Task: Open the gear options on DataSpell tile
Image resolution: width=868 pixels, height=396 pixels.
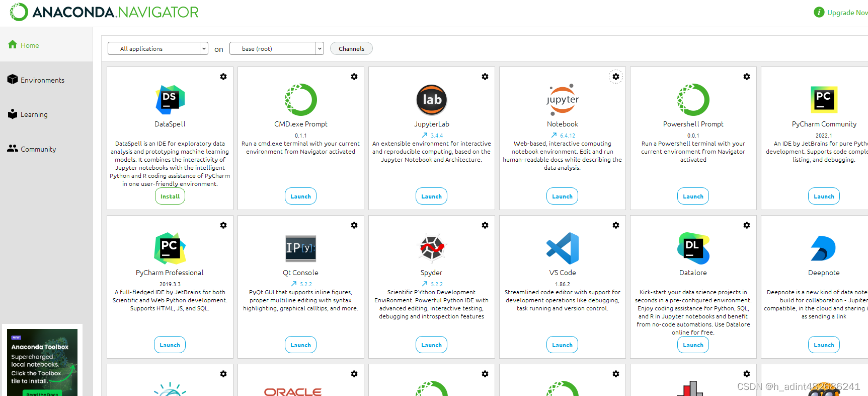Action: 223,77
